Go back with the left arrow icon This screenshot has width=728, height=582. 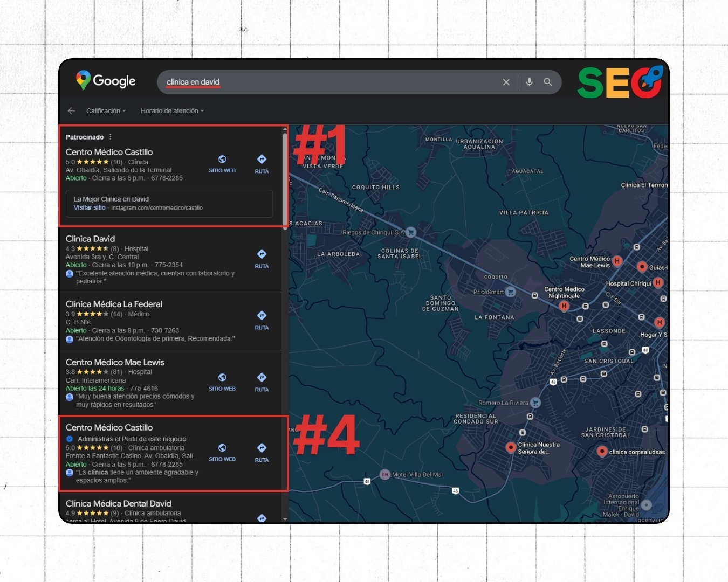[71, 110]
